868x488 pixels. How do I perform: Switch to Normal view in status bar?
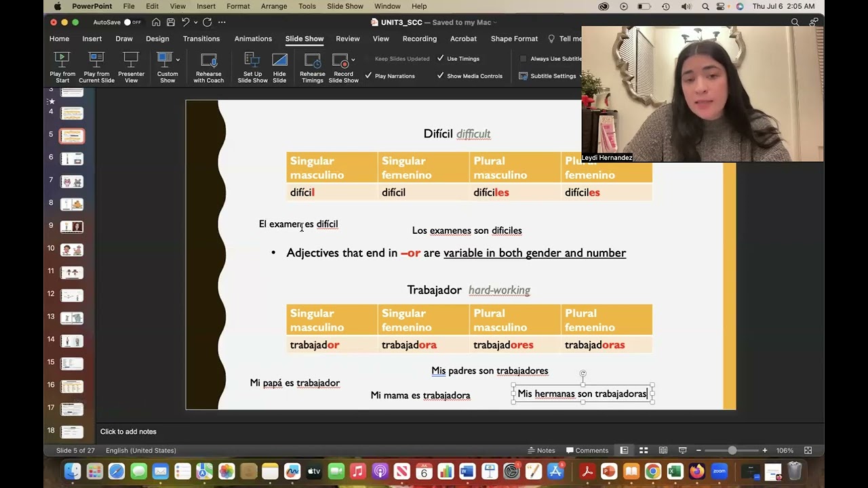coord(624,450)
